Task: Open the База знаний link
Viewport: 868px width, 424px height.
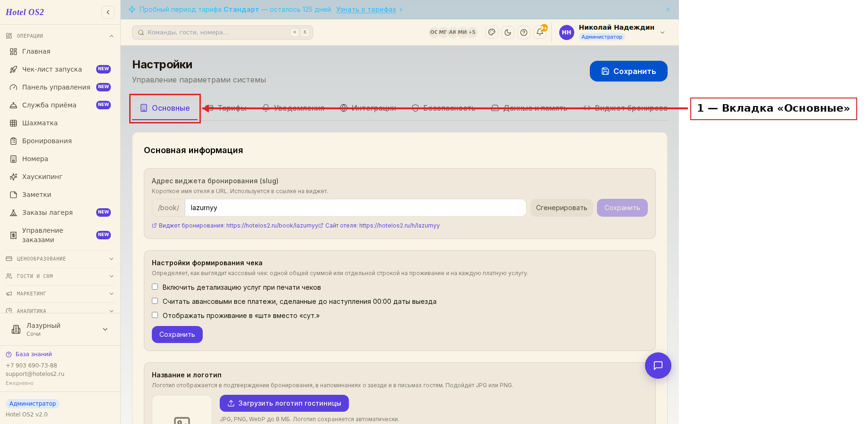Action: click(29, 354)
